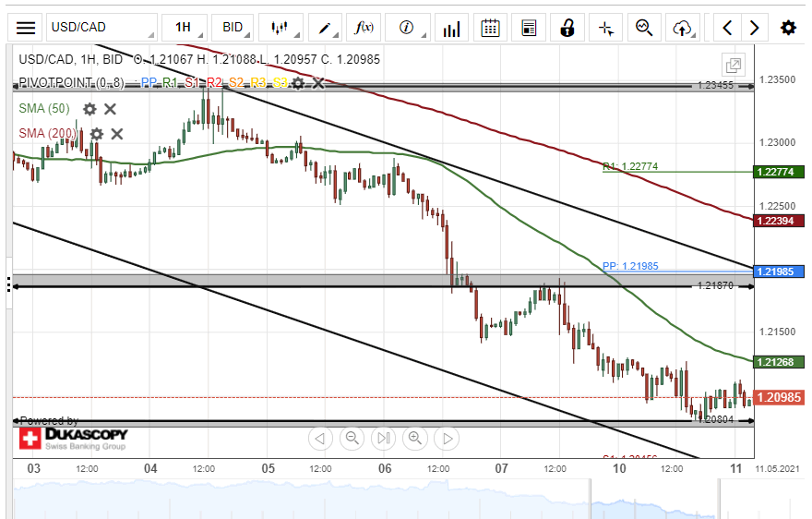Select the SMA (50) legend label
This screenshot has width=812, height=519.
(x=44, y=108)
